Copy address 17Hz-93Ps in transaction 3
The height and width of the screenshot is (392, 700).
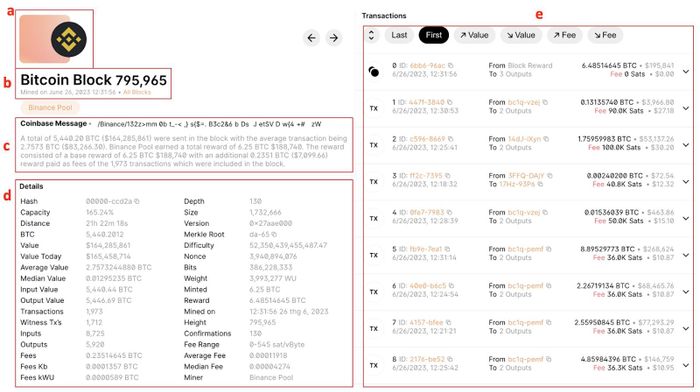[x=540, y=184]
